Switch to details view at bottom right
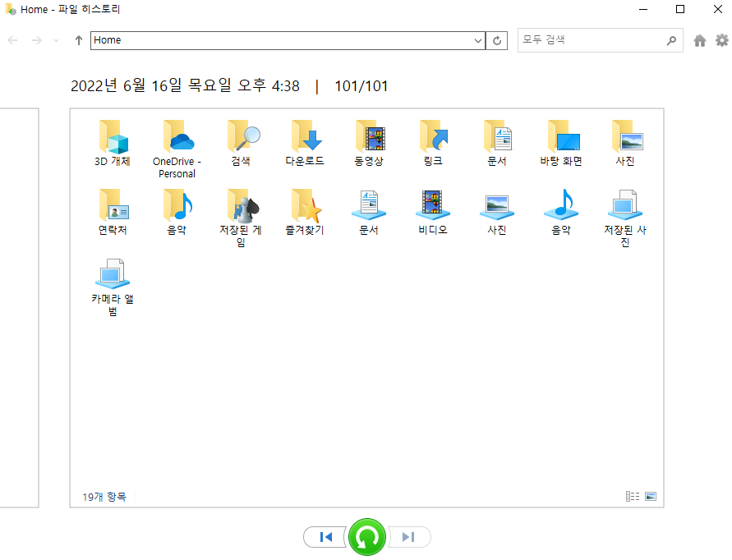Screen dimensions: 732x560 [x=632, y=496]
